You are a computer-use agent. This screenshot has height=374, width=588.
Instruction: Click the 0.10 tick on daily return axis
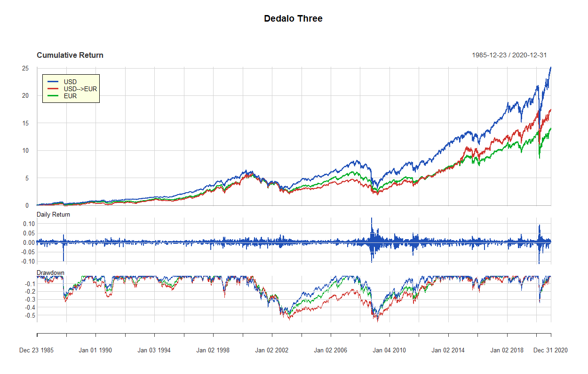coord(29,224)
